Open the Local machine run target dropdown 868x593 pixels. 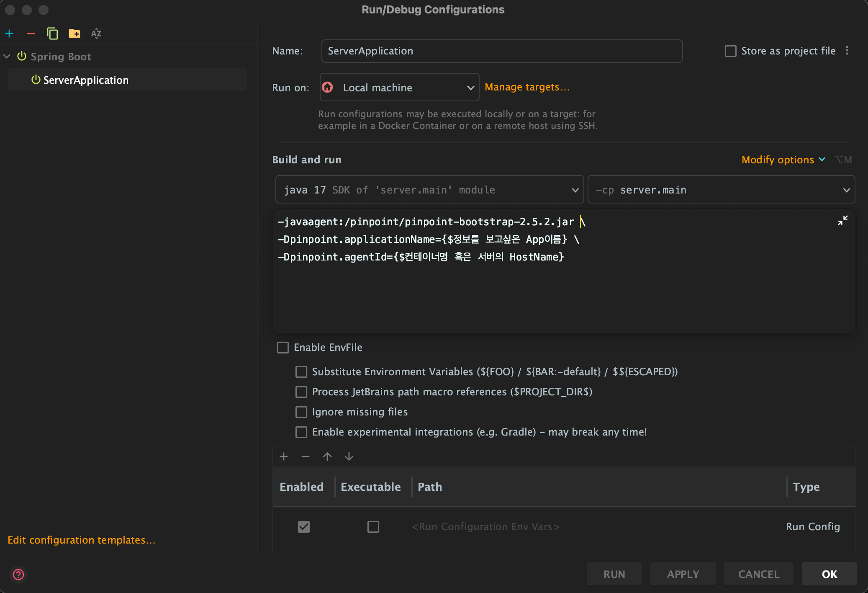(399, 88)
